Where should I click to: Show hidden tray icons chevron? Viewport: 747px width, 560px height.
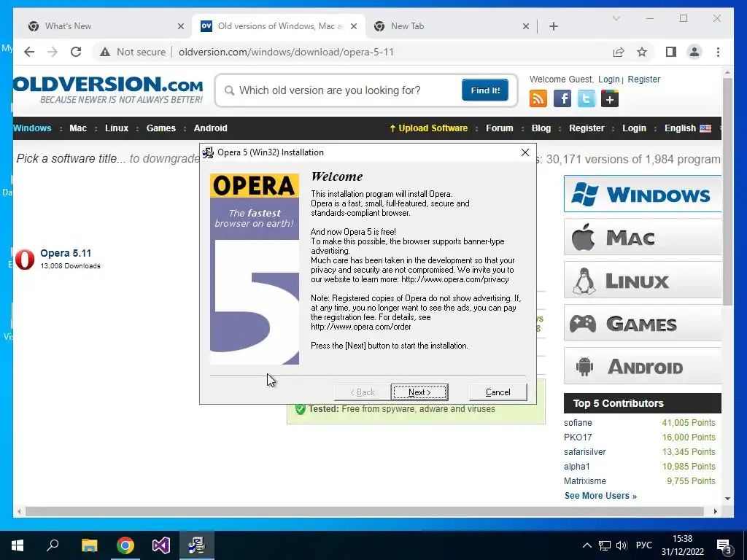[x=587, y=545]
